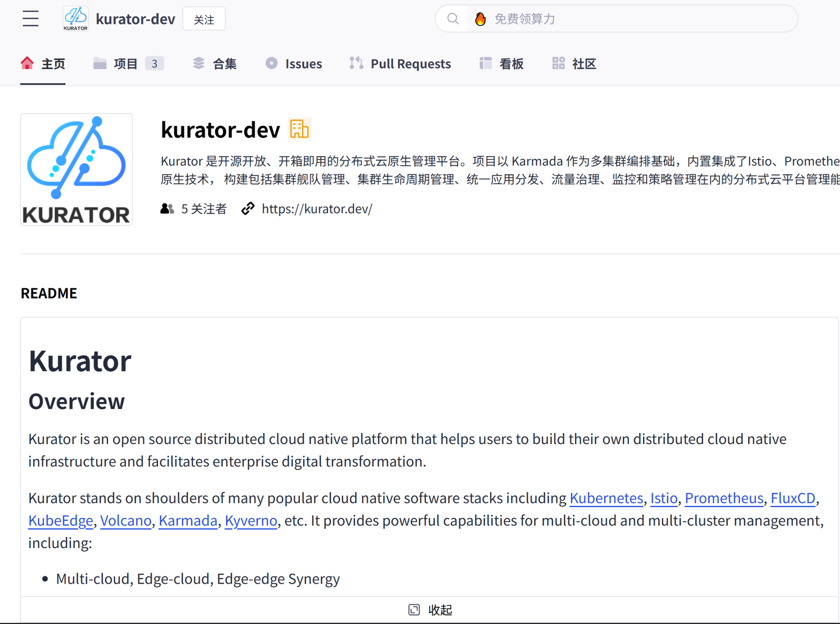840x624 pixels.
Task: Focus the 免费领算力 search field
Action: 616,19
